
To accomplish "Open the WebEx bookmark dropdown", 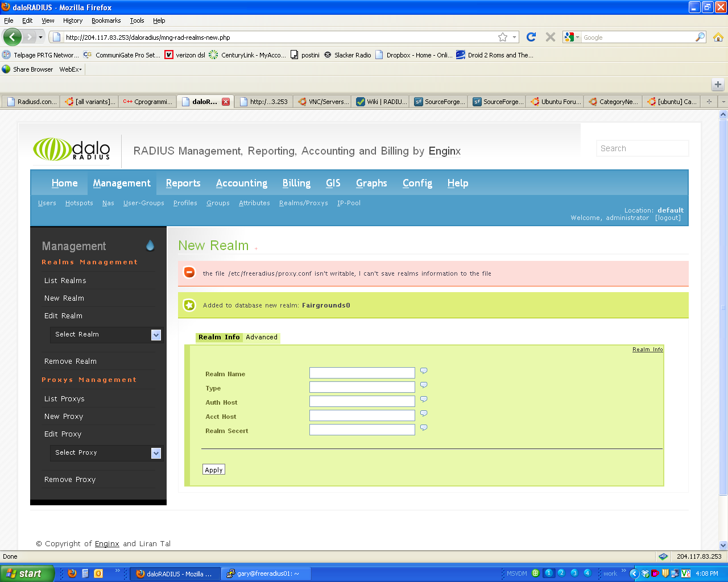I will pos(71,69).
